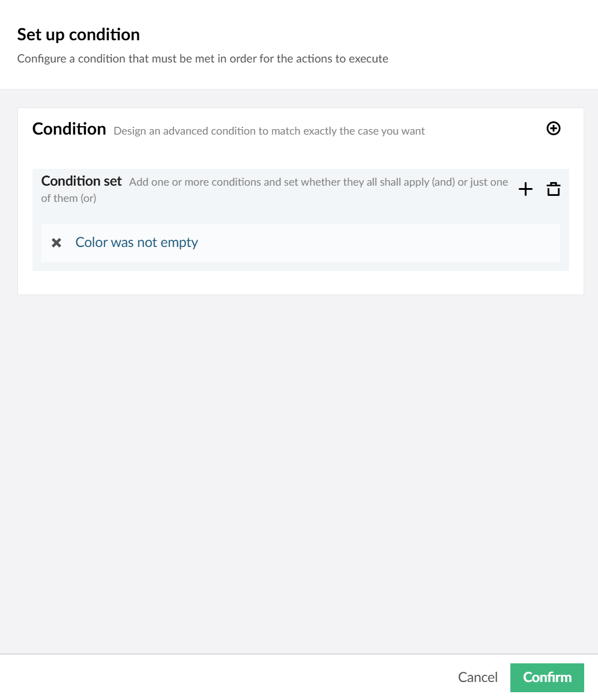Click empty gray area below the Condition card
Viewport: 598px width, 700px height.
point(299,473)
